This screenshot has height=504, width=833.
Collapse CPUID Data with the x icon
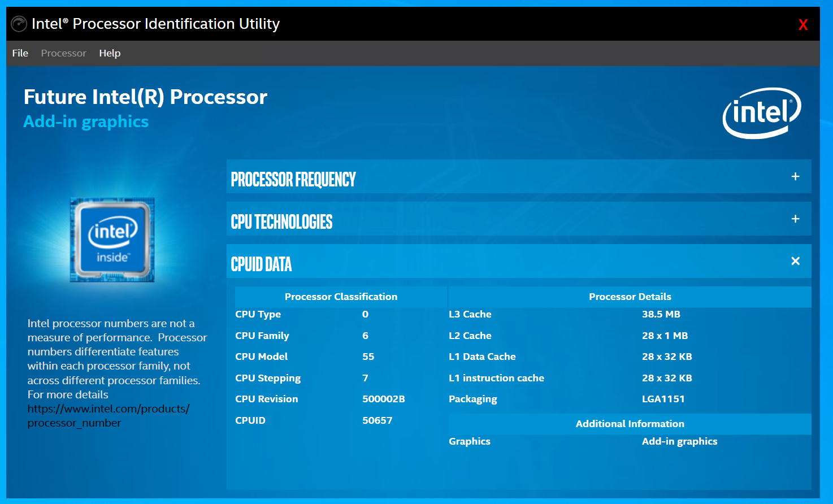pos(795,261)
